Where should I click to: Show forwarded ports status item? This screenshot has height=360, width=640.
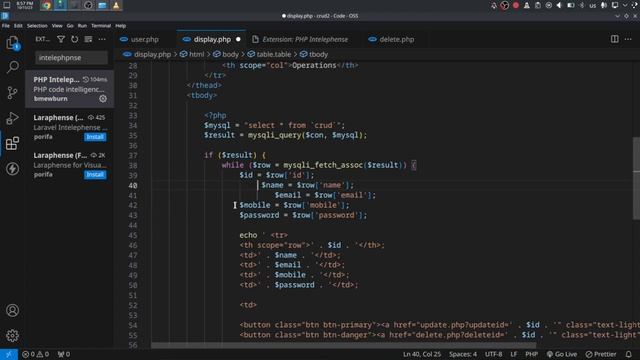click(64, 354)
